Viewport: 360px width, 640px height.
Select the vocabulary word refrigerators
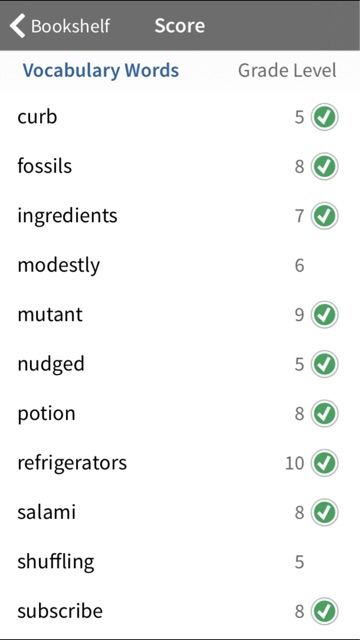tap(72, 464)
